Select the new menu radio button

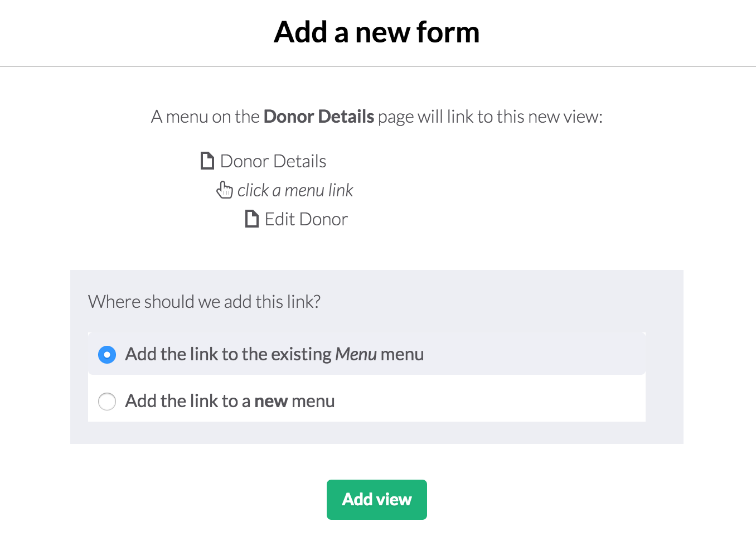point(107,401)
